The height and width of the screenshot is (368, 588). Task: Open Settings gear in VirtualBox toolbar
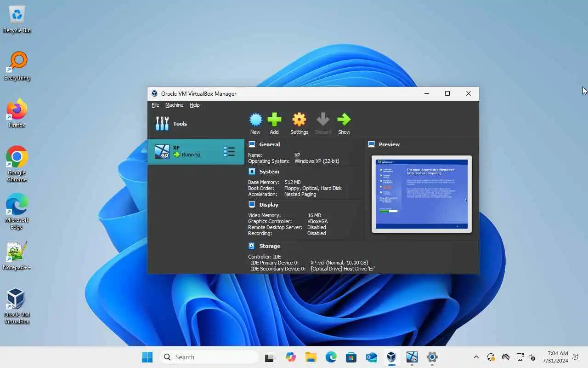coord(299,120)
